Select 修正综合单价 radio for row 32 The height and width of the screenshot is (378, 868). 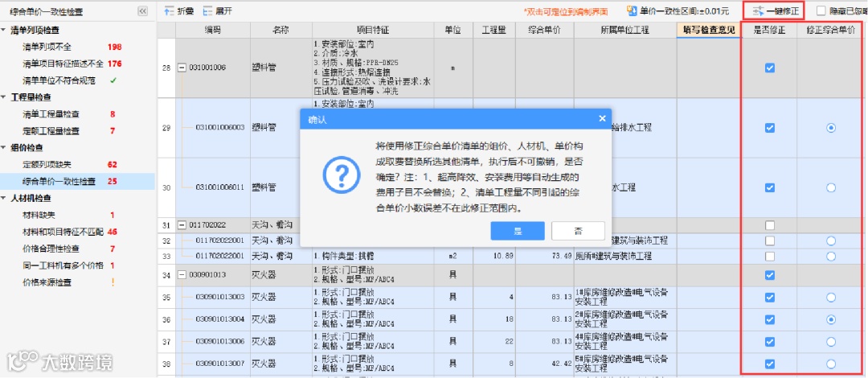click(x=830, y=241)
